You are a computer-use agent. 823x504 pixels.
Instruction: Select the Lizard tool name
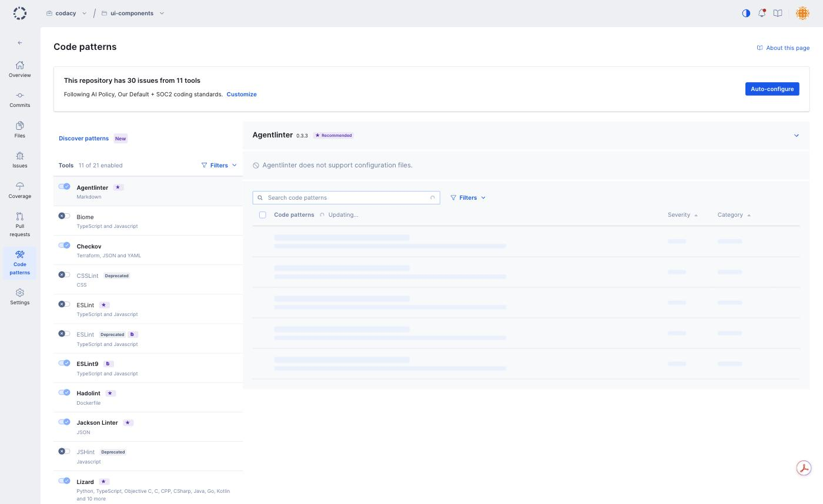click(x=85, y=482)
